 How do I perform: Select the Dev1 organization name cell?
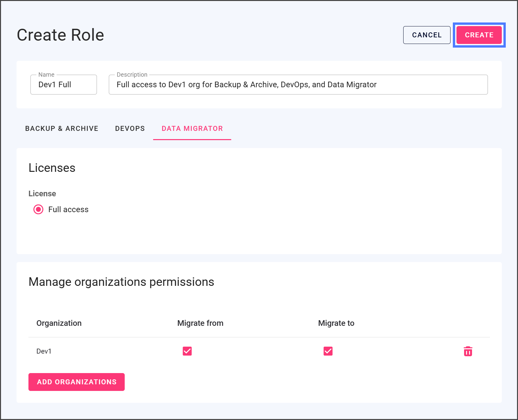(44, 351)
